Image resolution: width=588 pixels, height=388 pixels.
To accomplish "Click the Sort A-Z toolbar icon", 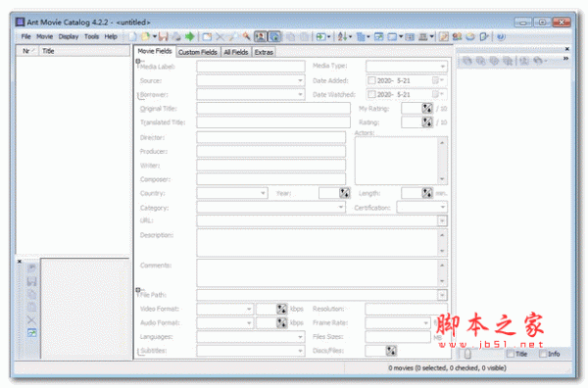I will point(342,36).
